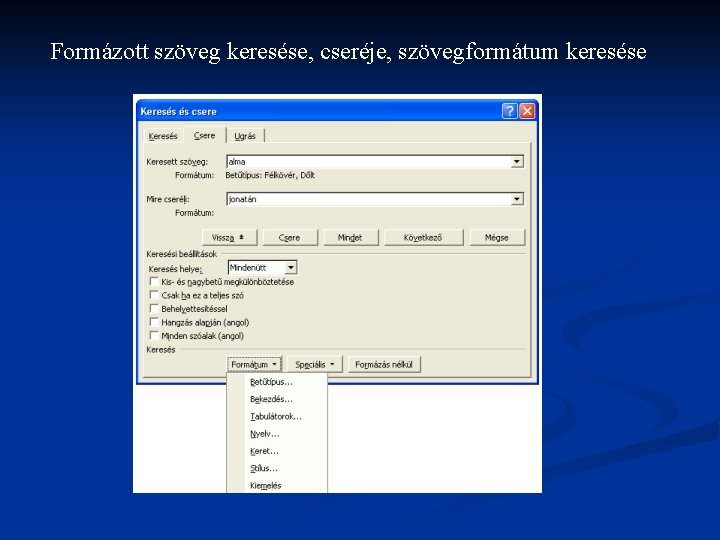Click the help question mark icon
The width and height of the screenshot is (720, 540).
(x=510, y=111)
